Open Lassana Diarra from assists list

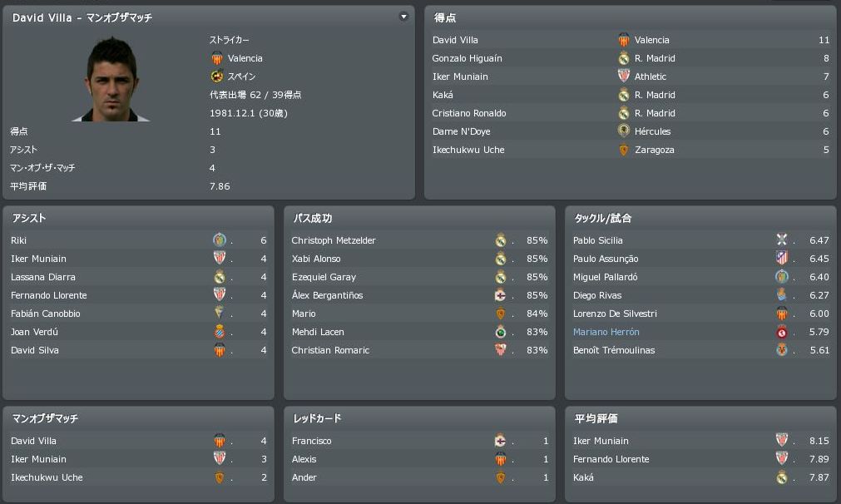click(43, 277)
